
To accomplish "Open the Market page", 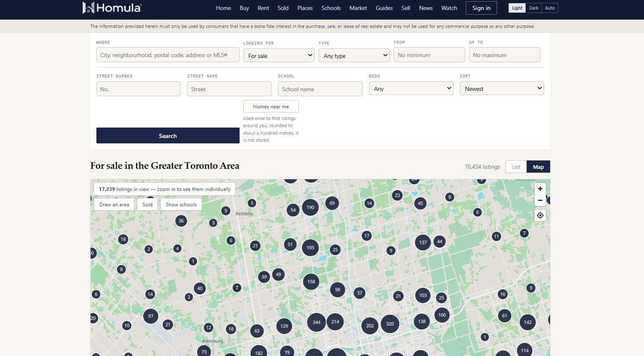I will click(x=358, y=8).
